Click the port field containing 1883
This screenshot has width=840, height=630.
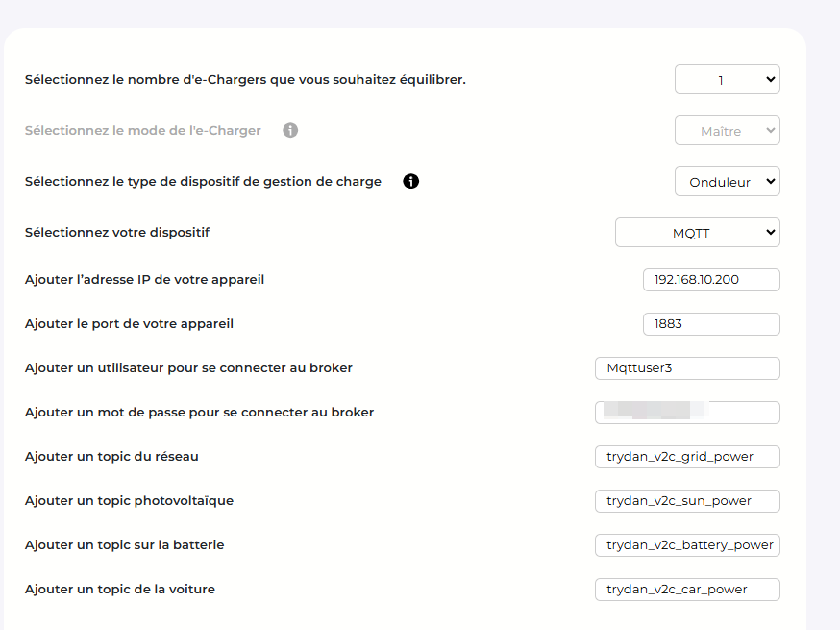coord(710,324)
